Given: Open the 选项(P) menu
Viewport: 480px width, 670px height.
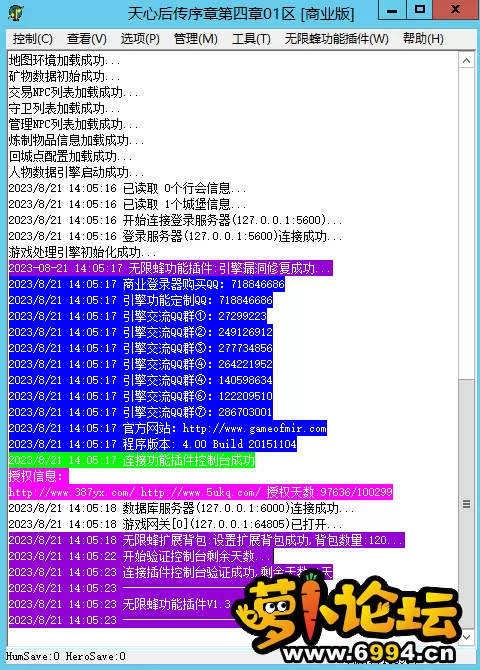Looking at the screenshot, I should (140, 39).
